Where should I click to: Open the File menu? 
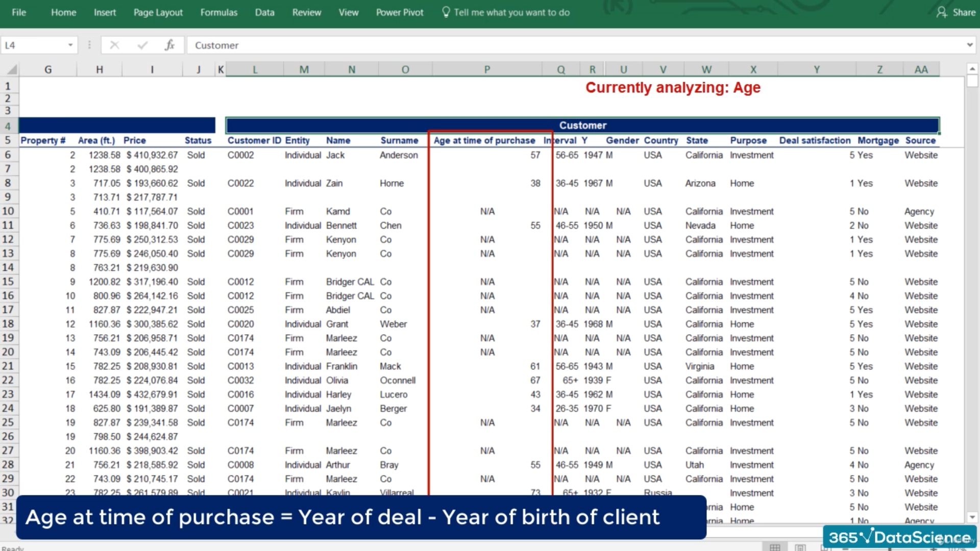(19, 12)
